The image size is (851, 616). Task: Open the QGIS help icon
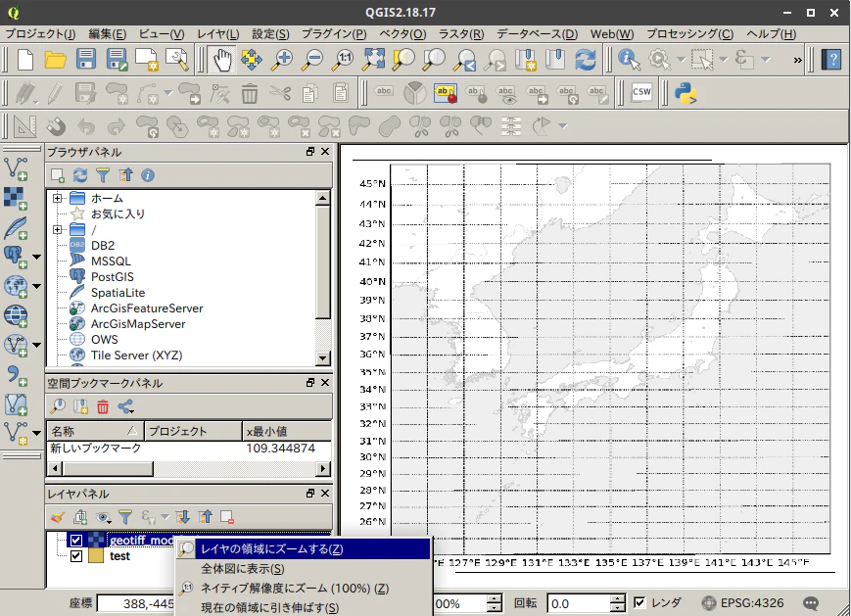point(830,59)
